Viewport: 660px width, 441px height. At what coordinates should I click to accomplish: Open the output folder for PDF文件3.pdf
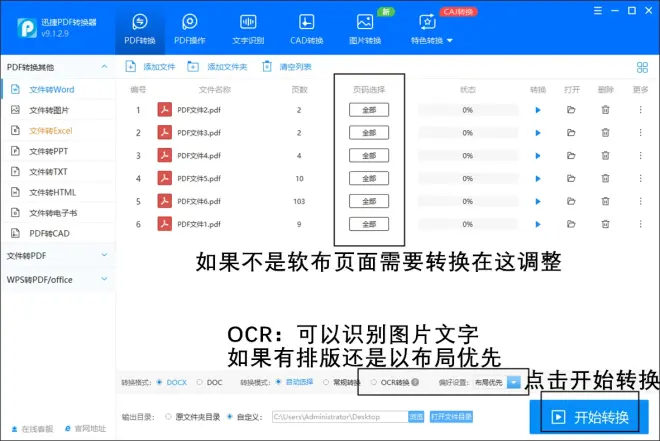tap(571, 133)
